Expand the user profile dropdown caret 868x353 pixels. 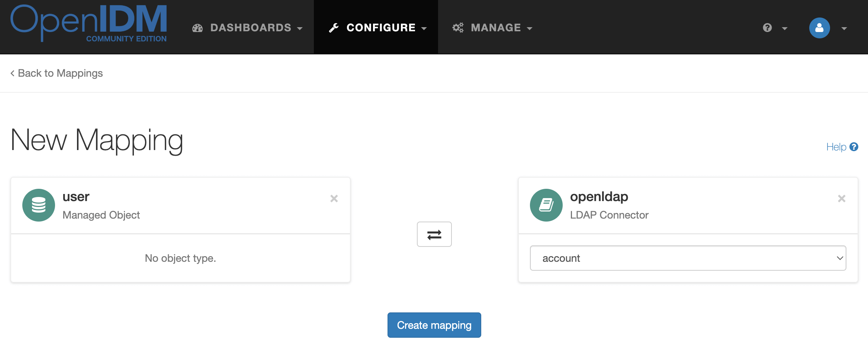point(844,28)
